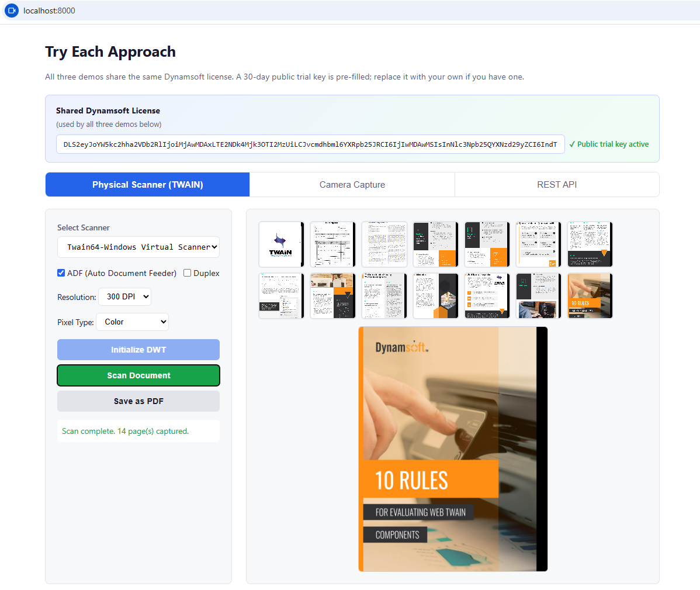700x590 pixels.
Task: Select the fourth thumbnail in the second row
Action: [436, 296]
